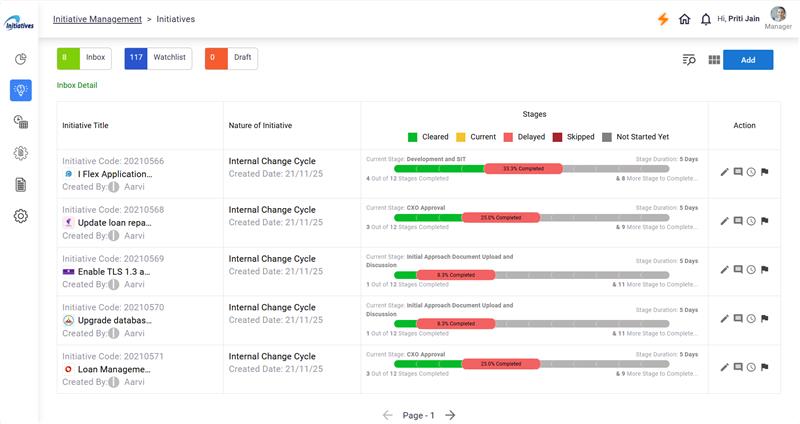
Task: Flag initiative 20210570
Action: pos(764,319)
